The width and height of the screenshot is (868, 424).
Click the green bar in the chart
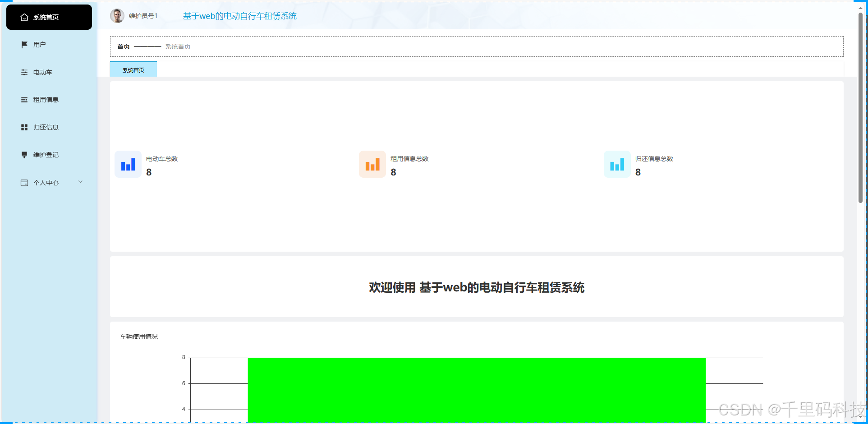pos(477,390)
